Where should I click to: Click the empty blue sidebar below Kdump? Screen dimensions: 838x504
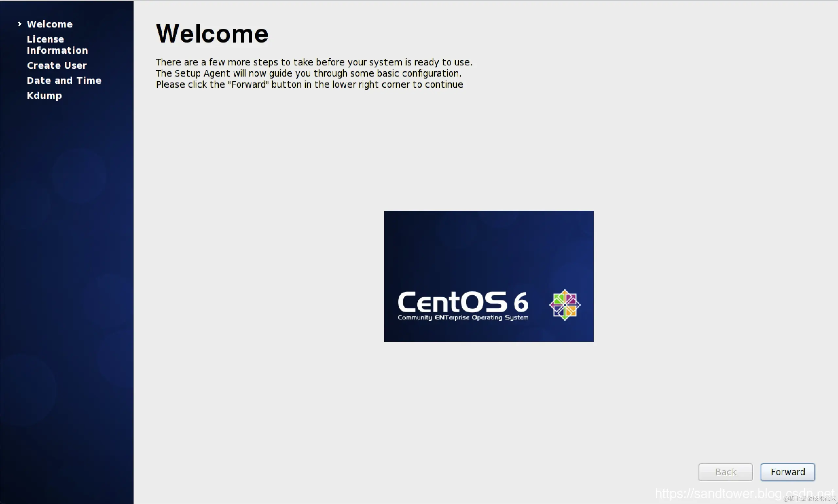point(66,272)
